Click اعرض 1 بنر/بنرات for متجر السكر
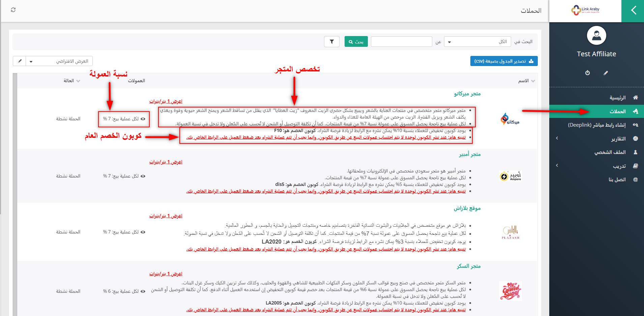The height and width of the screenshot is (316, 644). [166, 274]
